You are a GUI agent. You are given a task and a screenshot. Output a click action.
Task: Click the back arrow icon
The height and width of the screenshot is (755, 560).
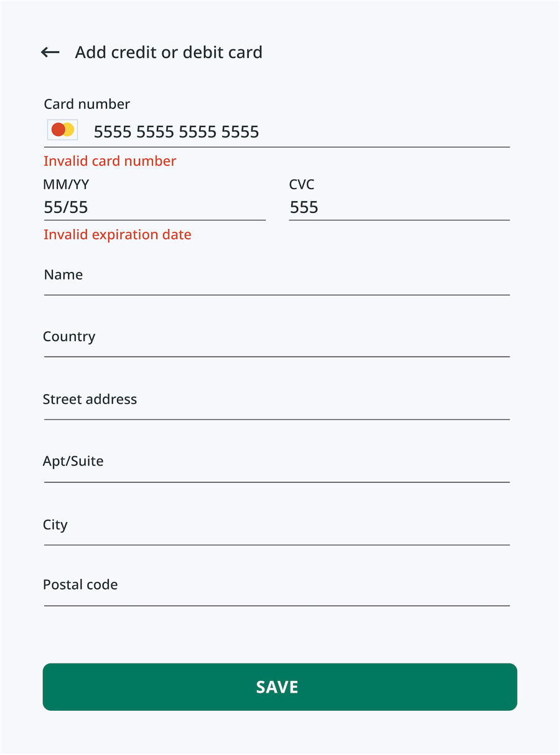coord(50,52)
